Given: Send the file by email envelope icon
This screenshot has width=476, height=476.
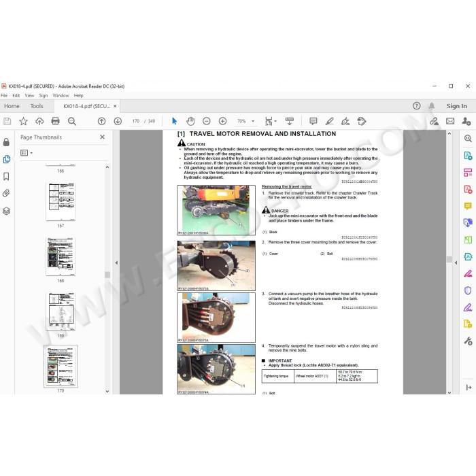Looking at the screenshot, I should click(x=450, y=122).
